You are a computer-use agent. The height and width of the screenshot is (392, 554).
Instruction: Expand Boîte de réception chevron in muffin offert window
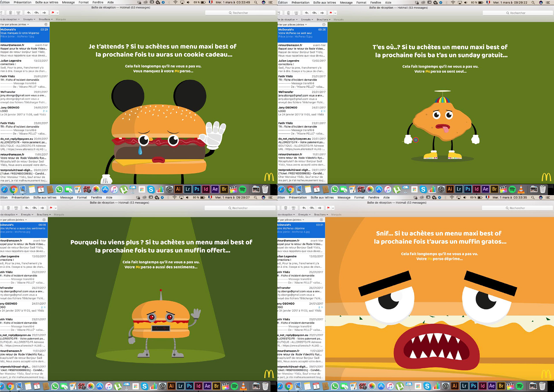click(17, 214)
